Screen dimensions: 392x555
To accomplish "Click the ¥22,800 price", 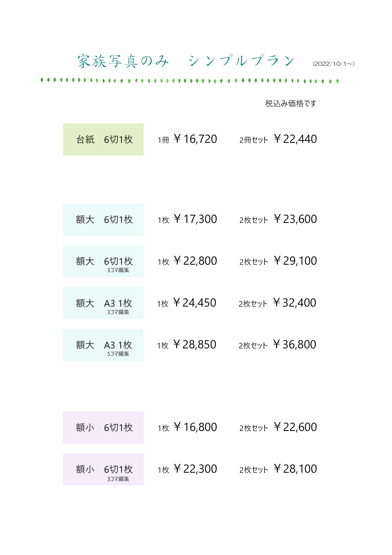I will point(195,261).
